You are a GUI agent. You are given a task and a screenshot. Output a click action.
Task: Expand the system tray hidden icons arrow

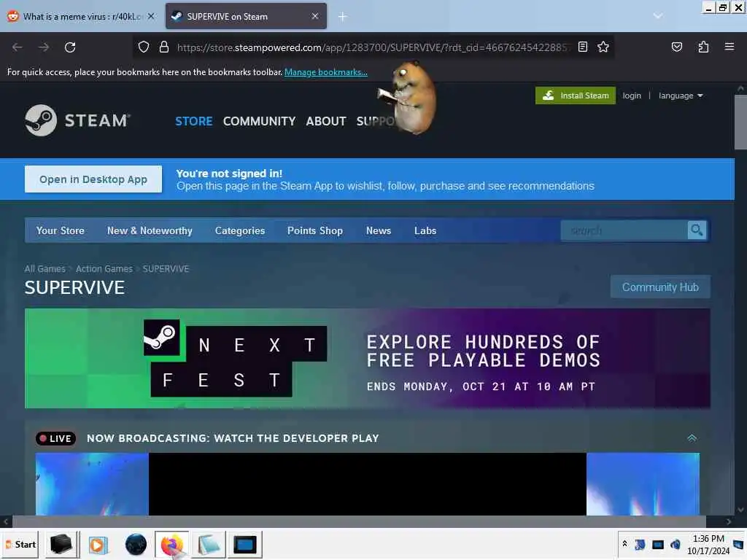624,542
